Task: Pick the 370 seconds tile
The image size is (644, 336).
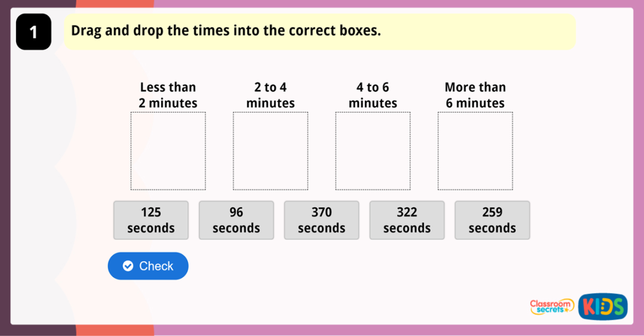Action: 321,220
